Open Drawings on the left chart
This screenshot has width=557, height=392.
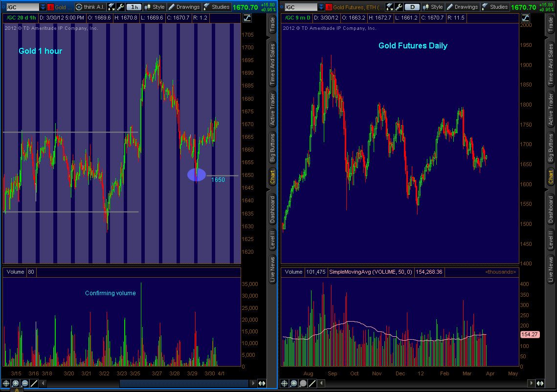point(184,7)
